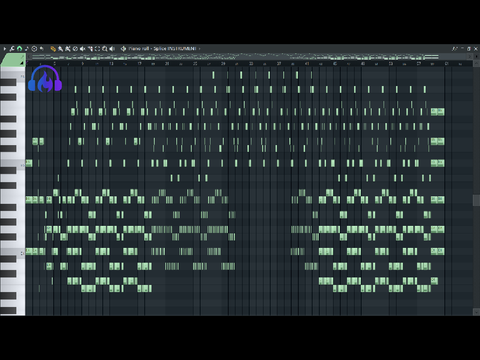The image size is (480, 360).
Task: Select the Draw pencil tool
Action: click(53, 49)
